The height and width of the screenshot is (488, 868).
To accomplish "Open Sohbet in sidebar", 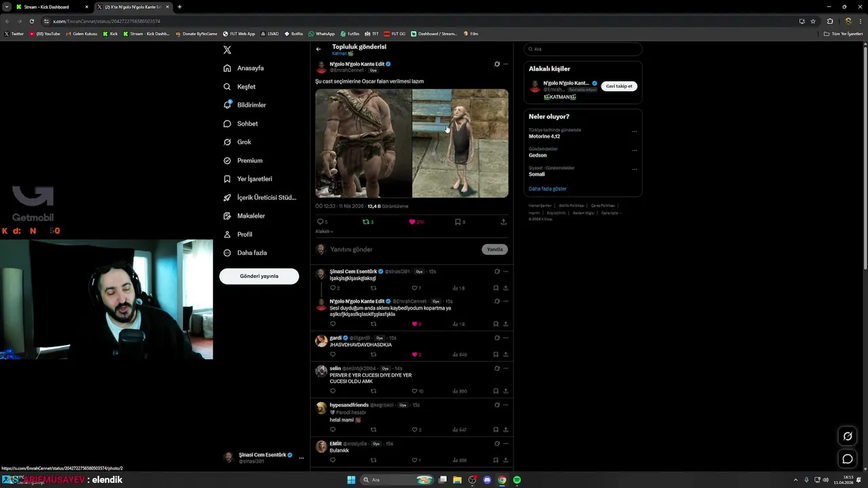I will click(241, 123).
